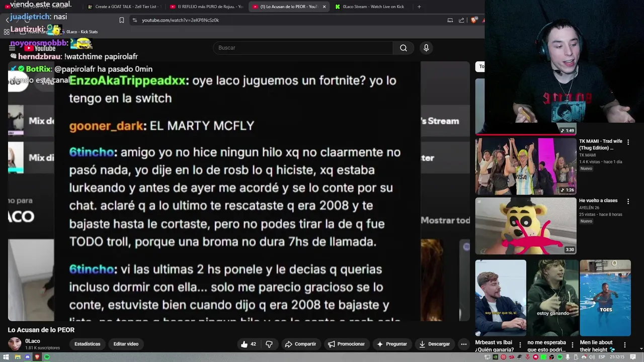644x362 pixels.
Task: Click the microphone tray icon
Action: click(x=568, y=357)
